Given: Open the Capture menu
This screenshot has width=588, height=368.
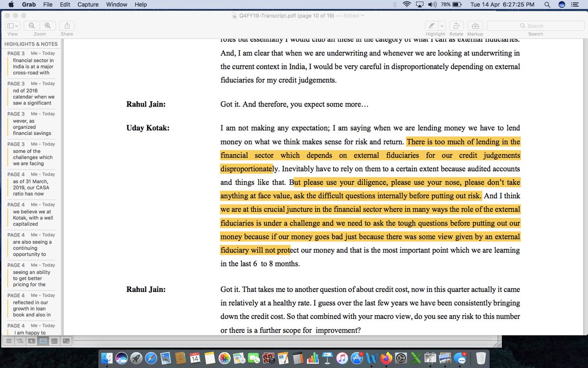Looking at the screenshot, I should tap(88, 4).
